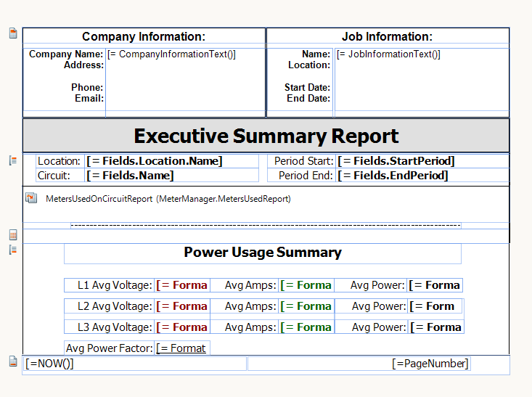
Task: Select the L1 Avg Voltage value field
Action: (182, 285)
